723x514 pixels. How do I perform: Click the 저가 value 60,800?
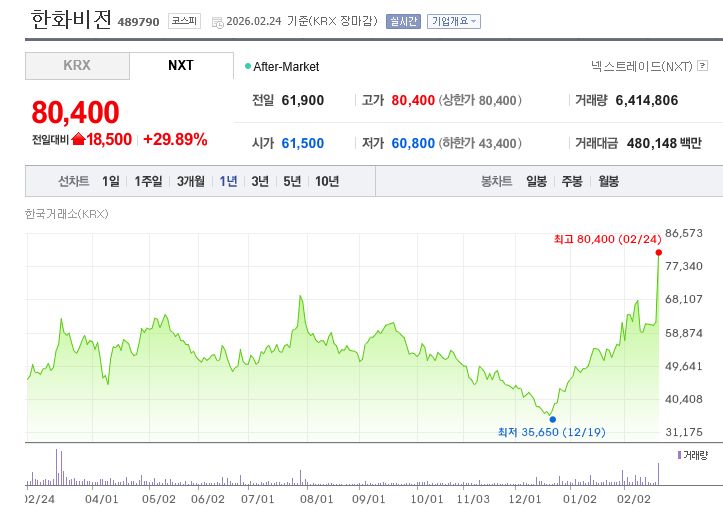[413, 143]
